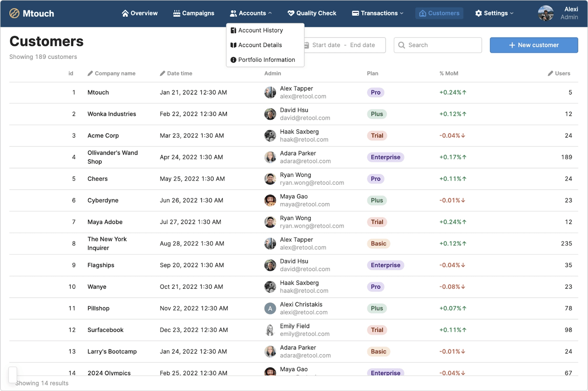Open the Customers navigation tab
Viewport: 588px width, 391px height.
(x=439, y=13)
